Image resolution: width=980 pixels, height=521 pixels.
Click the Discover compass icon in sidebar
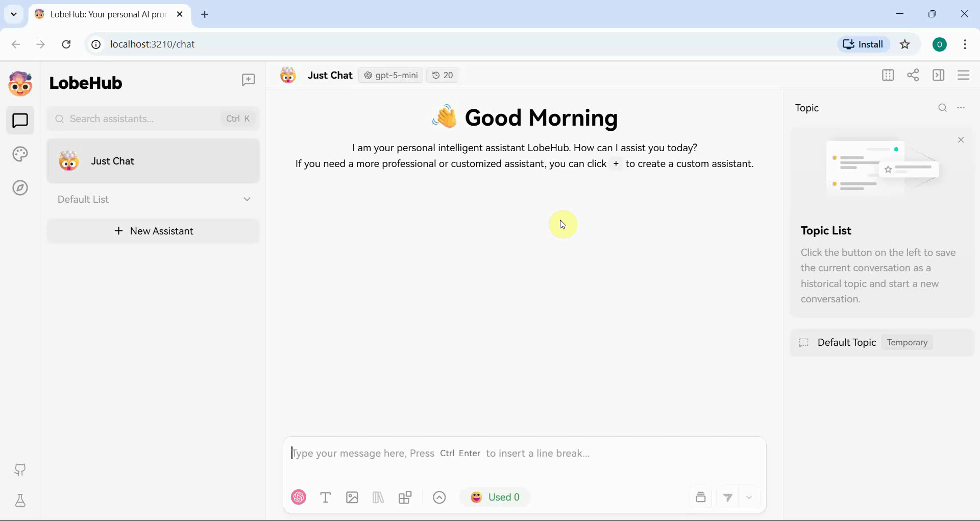coord(20,188)
